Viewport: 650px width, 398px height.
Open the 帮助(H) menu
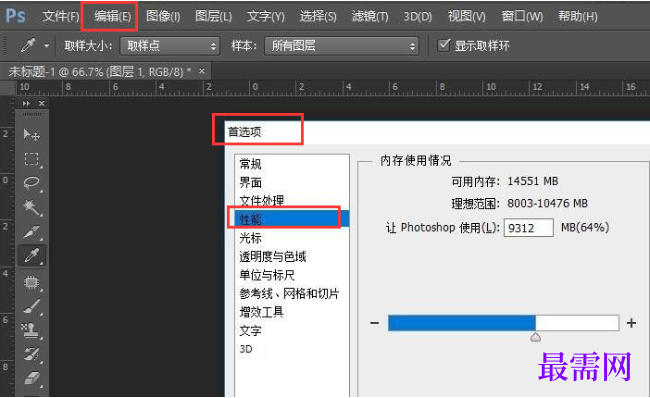click(578, 17)
